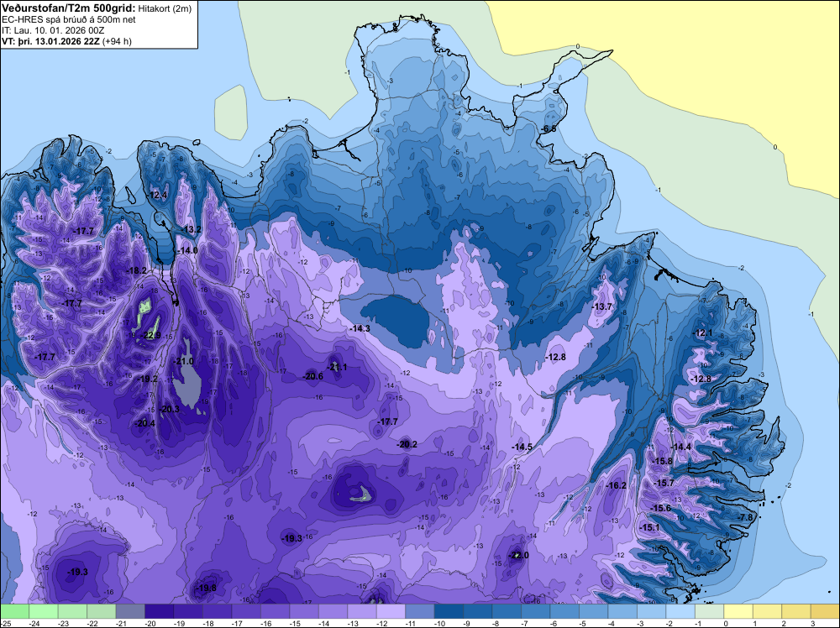840x628 pixels.
Task: Click the initial time "IT: Lau. 10. 01. 2026 00Z"
Action: pos(53,30)
